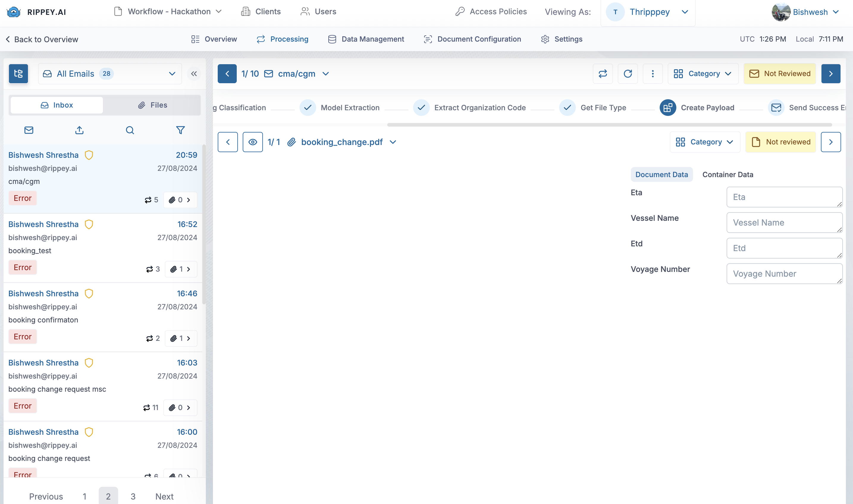The image size is (853, 504).
Task: Click the Vessel Name input field
Action: coord(784,223)
